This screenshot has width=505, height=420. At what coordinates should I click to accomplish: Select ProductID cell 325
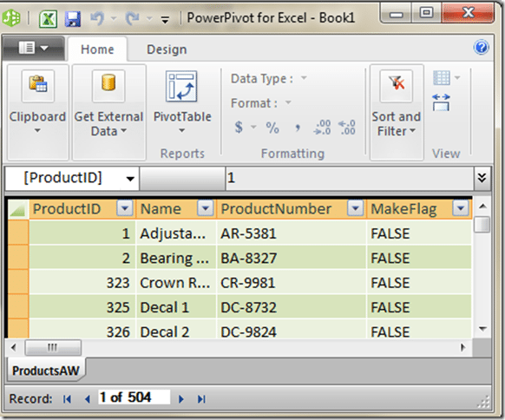point(82,307)
